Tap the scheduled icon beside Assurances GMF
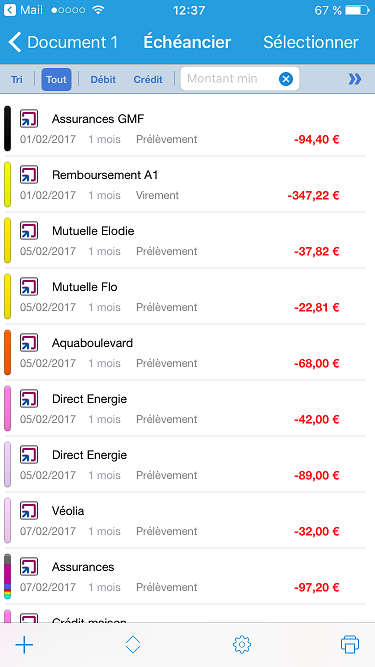The width and height of the screenshot is (375, 667). [29, 119]
